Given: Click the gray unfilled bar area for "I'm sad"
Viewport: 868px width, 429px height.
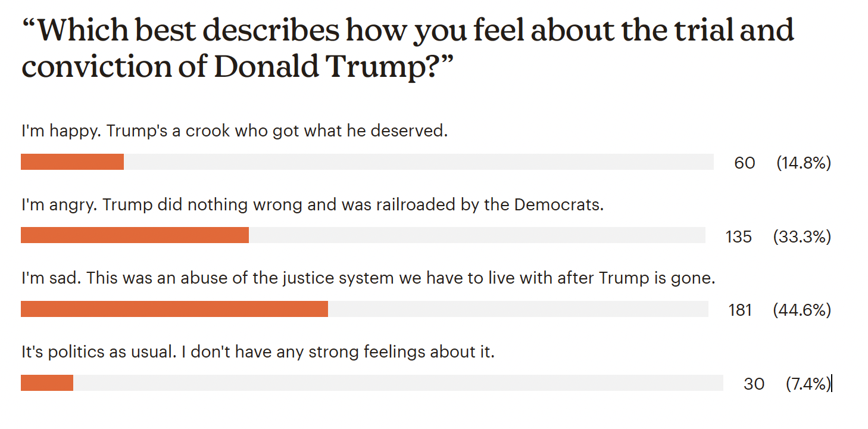Looking at the screenshot, I should [x=518, y=309].
